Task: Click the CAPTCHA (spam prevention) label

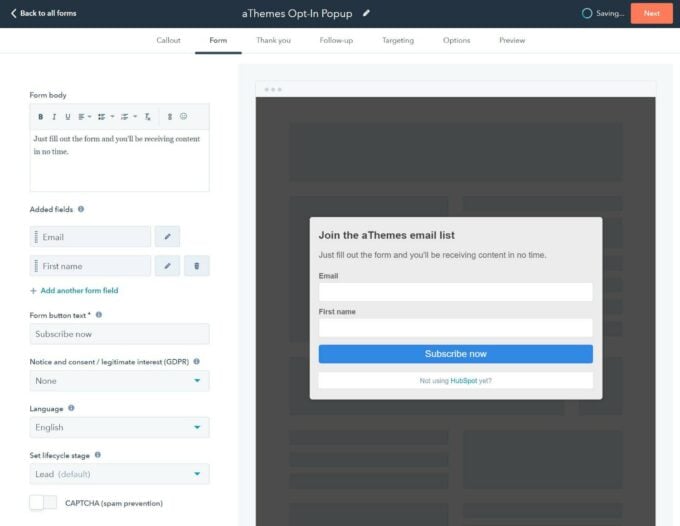Action: pos(114,503)
